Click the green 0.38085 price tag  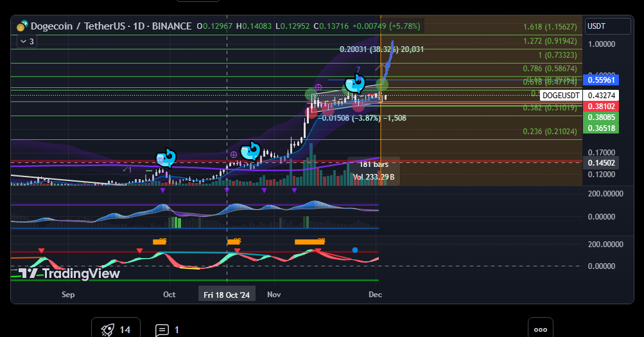tap(601, 117)
